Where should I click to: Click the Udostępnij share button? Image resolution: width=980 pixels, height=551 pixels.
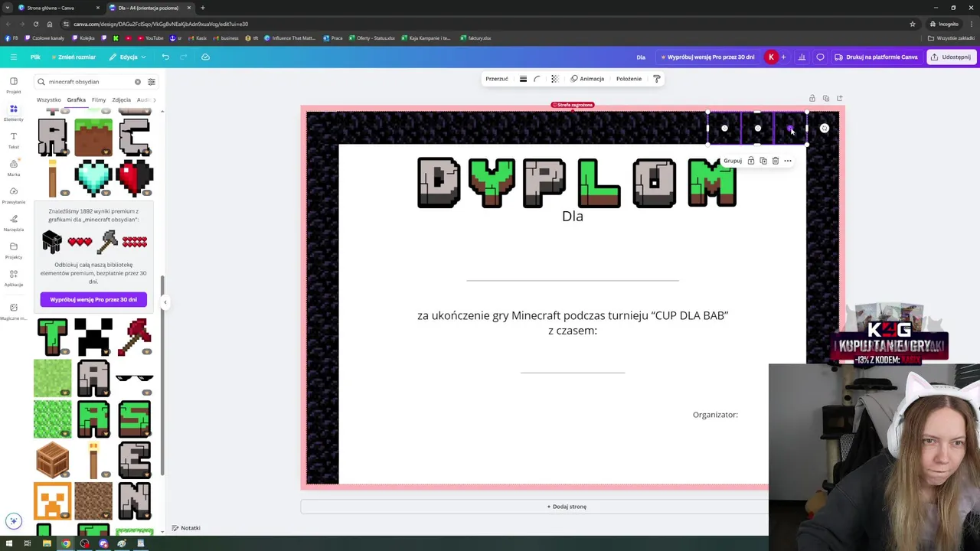[x=951, y=57]
